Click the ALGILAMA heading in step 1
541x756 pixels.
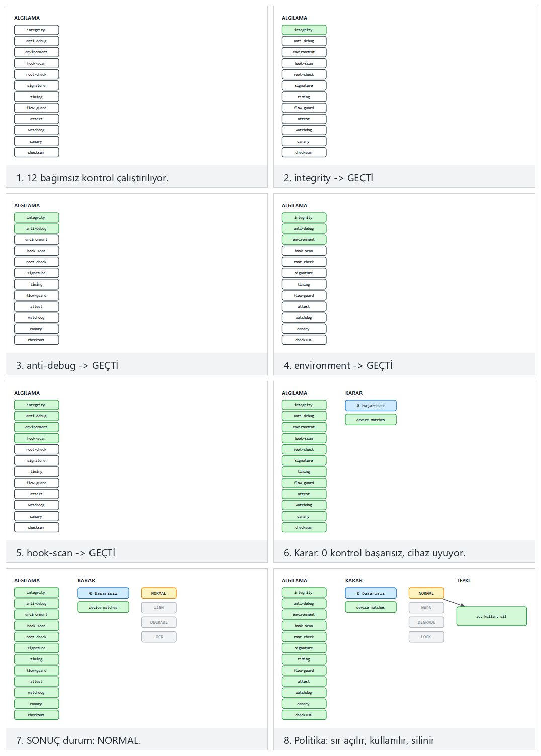(x=27, y=18)
